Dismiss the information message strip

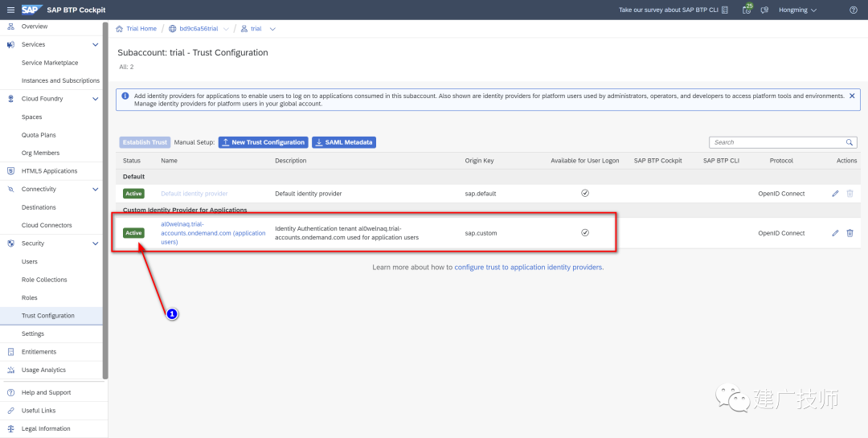click(852, 96)
